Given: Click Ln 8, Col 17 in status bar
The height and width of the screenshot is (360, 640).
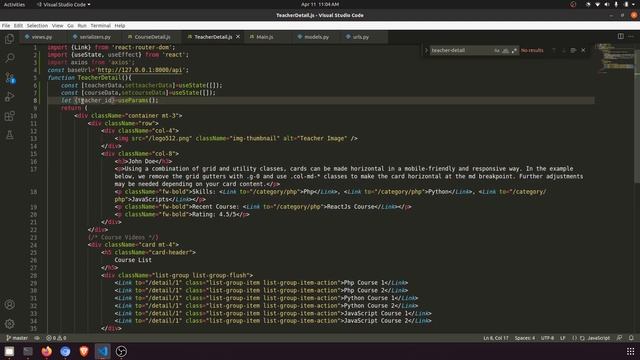Looking at the screenshot, I should point(496,338).
